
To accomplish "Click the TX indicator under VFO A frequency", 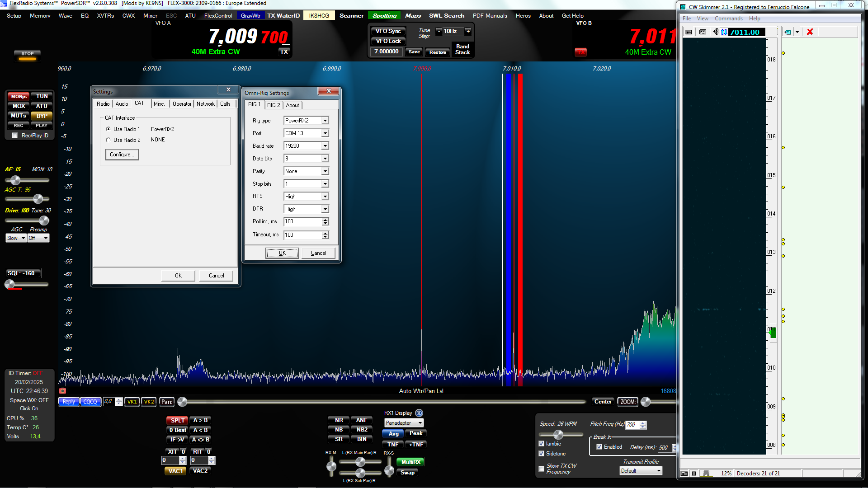I will (284, 52).
